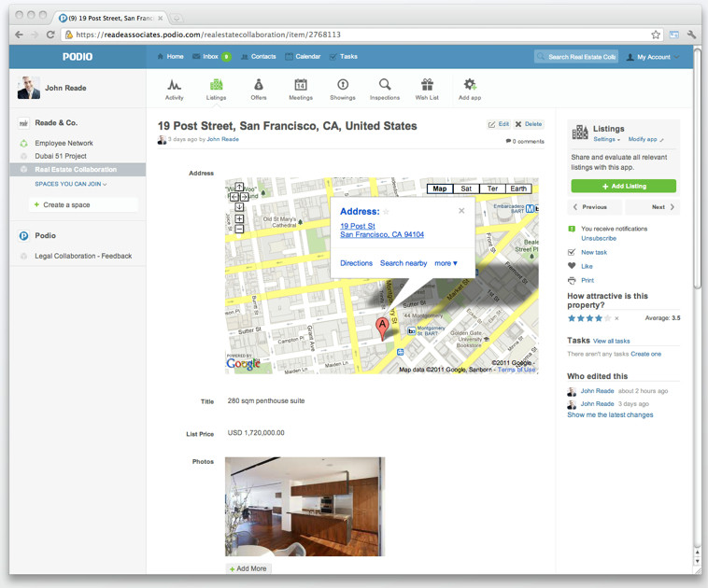
Task: Expand Spaces You Can Join
Action: pyautogui.click(x=71, y=184)
